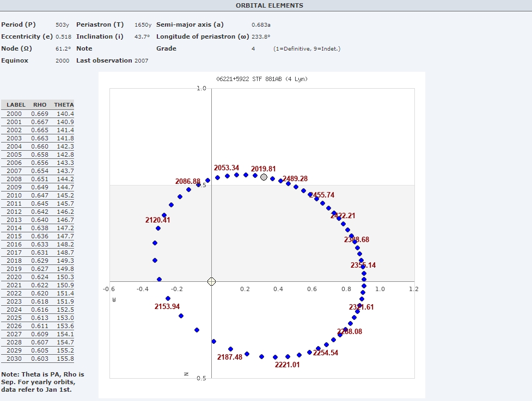Click the 2007 row's theta value 143.7
Image resolution: width=532 pixels, height=401 pixels.
pos(65,171)
